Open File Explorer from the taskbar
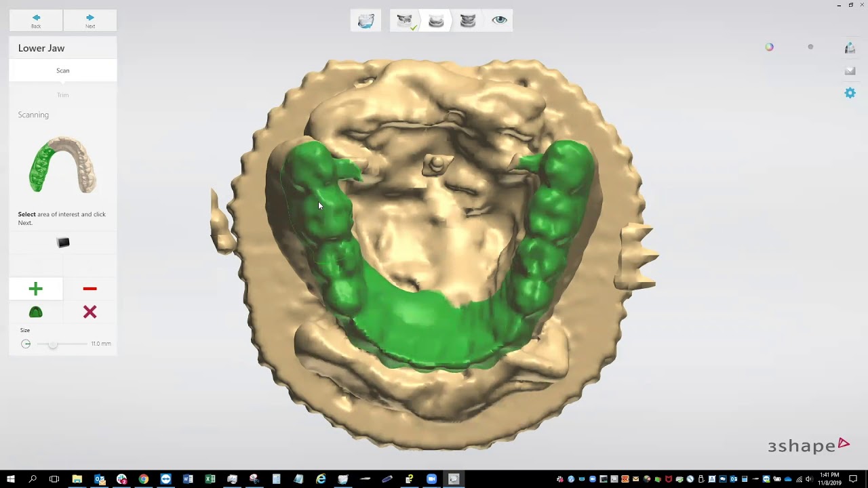Image resolution: width=868 pixels, height=488 pixels. [x=77, y=479]
